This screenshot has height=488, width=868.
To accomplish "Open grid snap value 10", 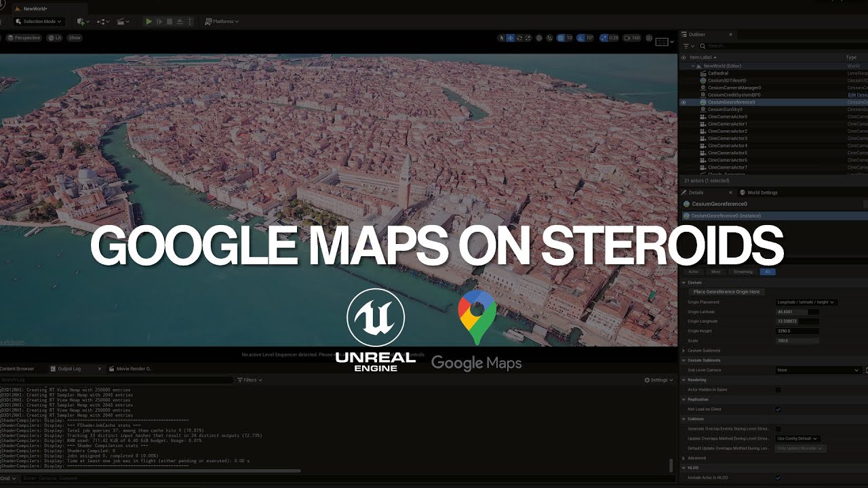I will [570, 38].
